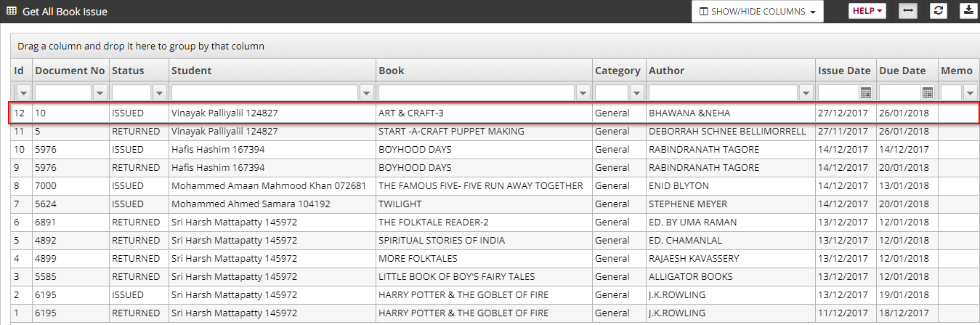Open Document No filter operator dropdown

100,93
